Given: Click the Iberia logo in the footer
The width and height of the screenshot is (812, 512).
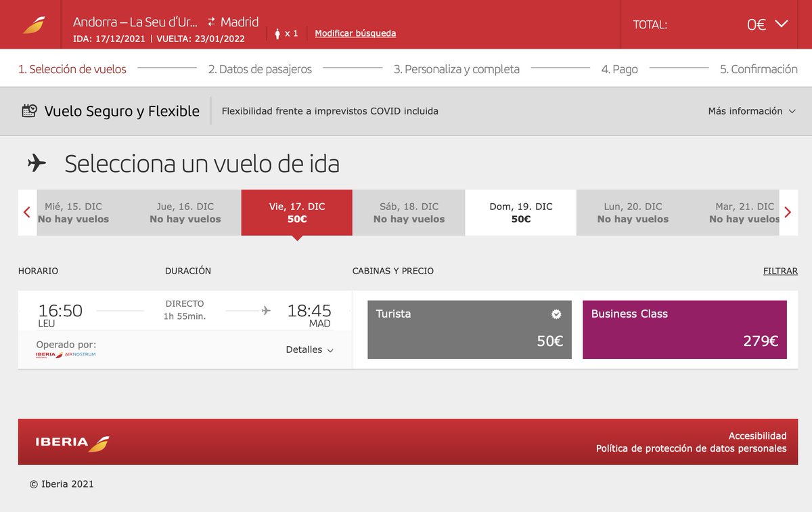Looking at the screenshot, I should pos(72,442).
